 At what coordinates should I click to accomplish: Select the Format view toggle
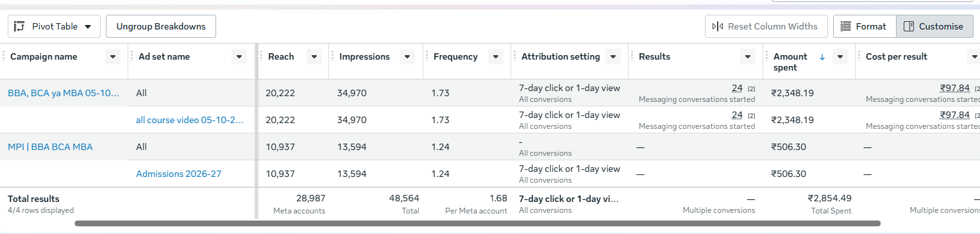(864, 26)
